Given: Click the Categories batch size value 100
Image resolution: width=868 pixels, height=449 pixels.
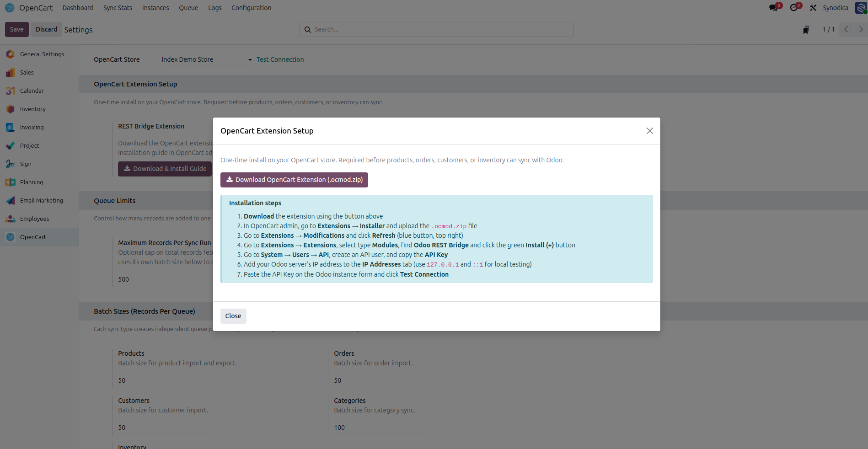Looking at the screenshot, I should pos(339,428).
